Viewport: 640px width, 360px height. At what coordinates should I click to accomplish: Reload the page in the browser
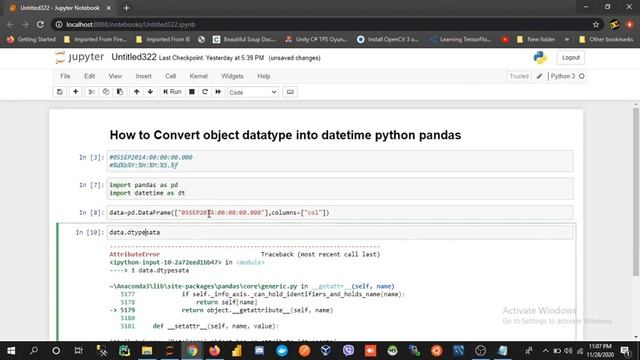[x=40, y=24]
